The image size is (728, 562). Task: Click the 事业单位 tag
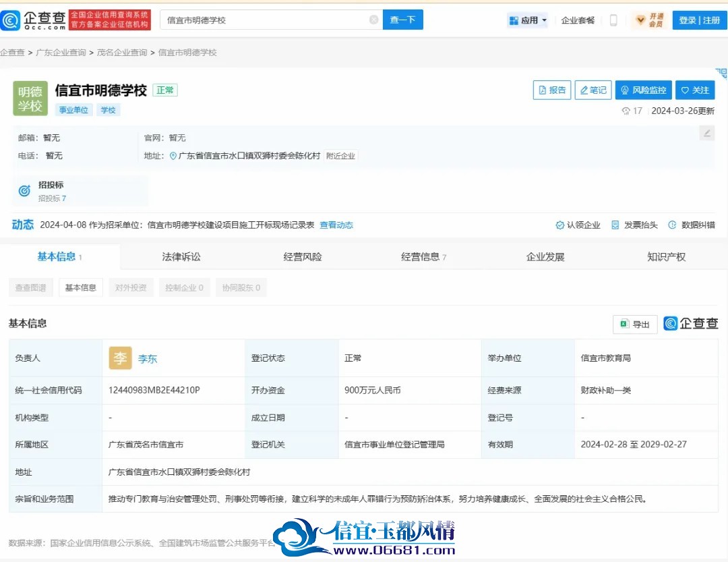click(74, 110)
